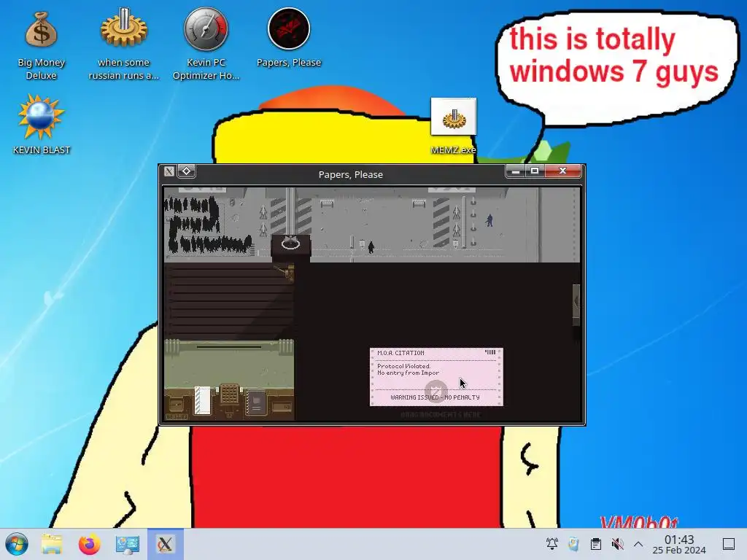This screenshot has width=747, height=560.
Task: Launch Firefox from the taskbar
Action: pos(89,544)
